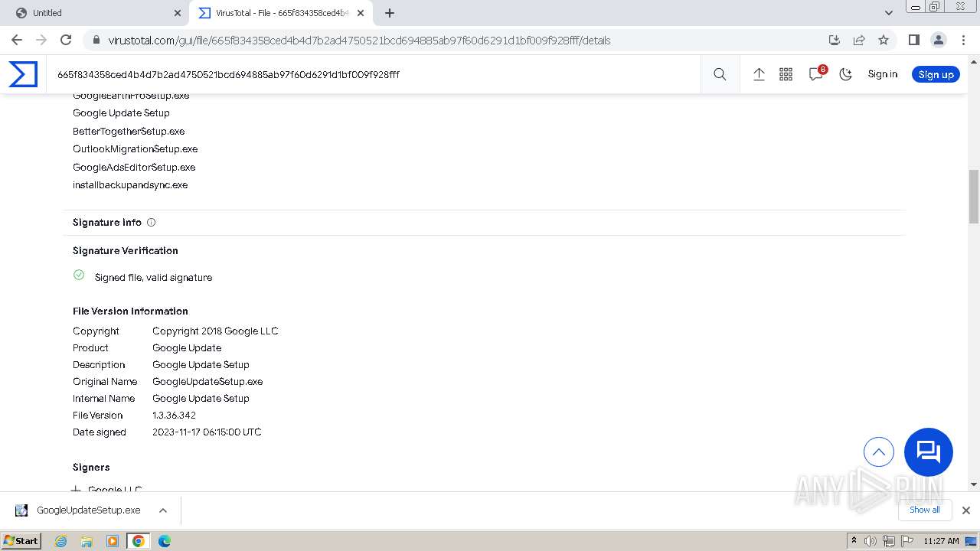Click the Product value Google Update
The width and height of the screenshot is (980, 551).
(187, 348)
